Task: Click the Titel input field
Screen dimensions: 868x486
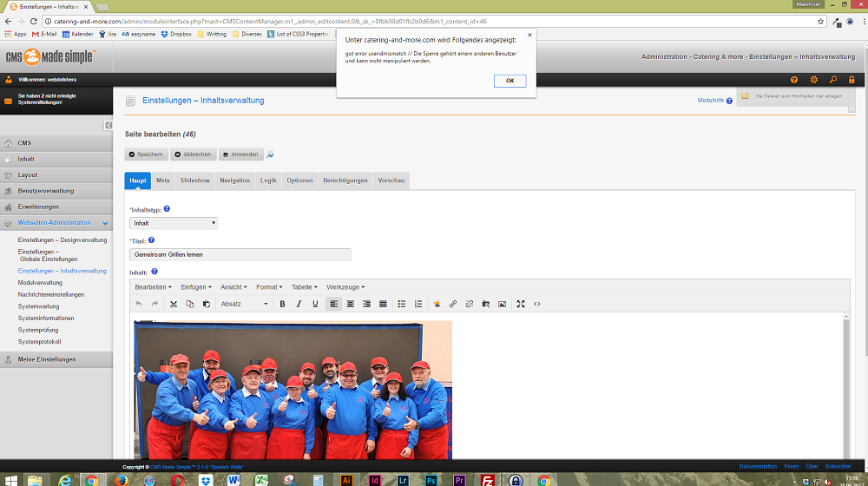Action: click(x=240, y=254)
